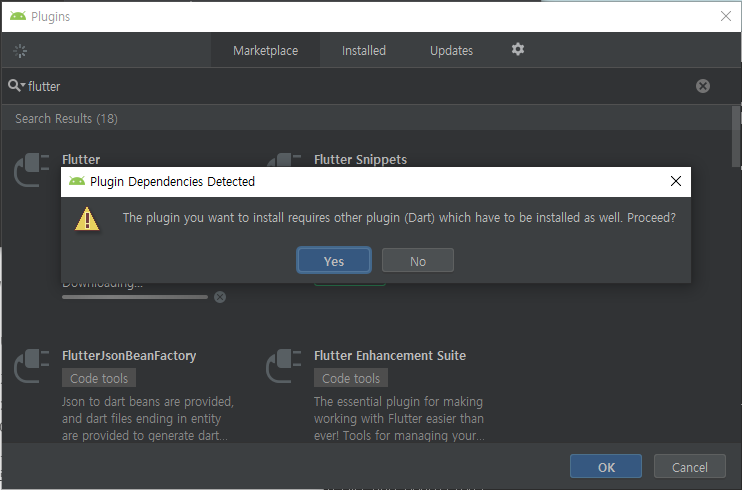The height and width of the screenshot is (490, 742).
Task: Confirm with the Yes button
Action: (334, 260)
